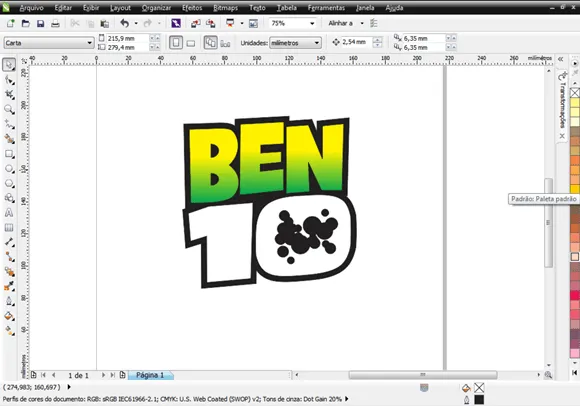Select the Rectangle tool

click(9, 154)
